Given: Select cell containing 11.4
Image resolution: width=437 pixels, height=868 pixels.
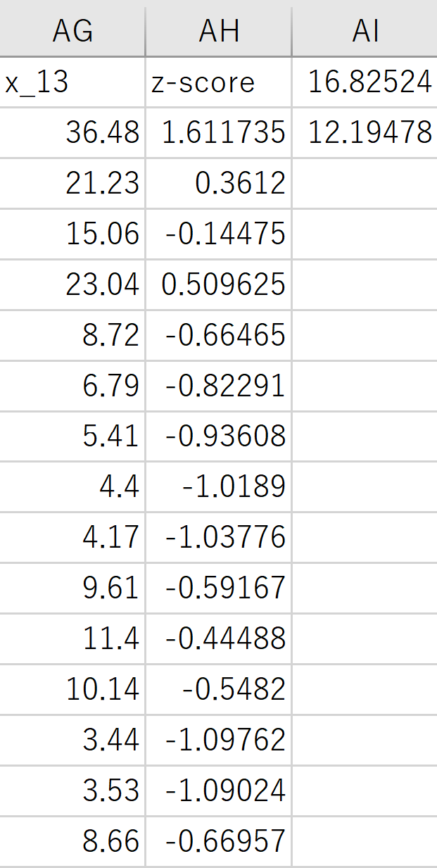Looking at the screenshot, I should (72, 639).
